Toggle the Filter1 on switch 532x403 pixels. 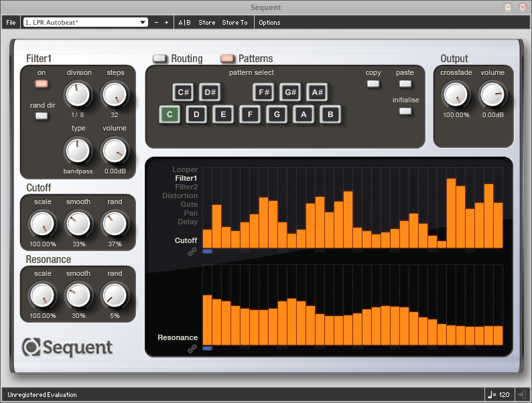click(x=42, y=84)
